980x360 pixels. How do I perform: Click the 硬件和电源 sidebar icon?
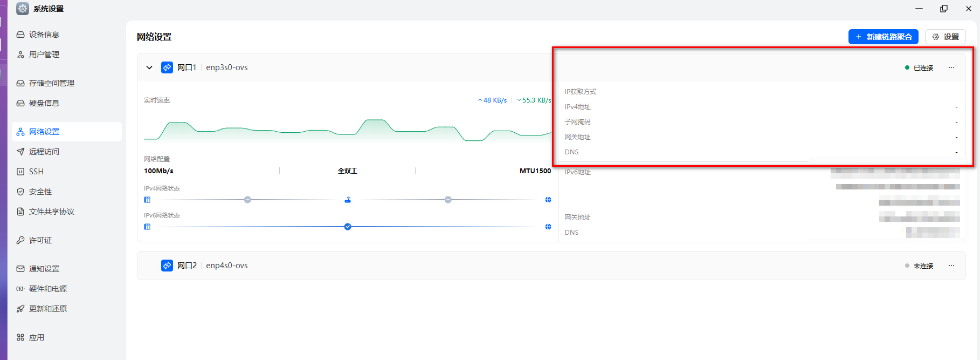coord(20,289)
